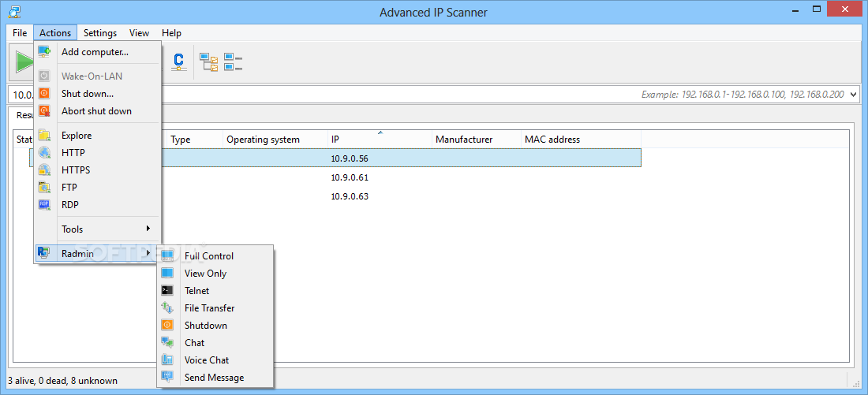This screenshot has height=395, width=868.
Task: Open the Help menu
Action: [171, 33]
